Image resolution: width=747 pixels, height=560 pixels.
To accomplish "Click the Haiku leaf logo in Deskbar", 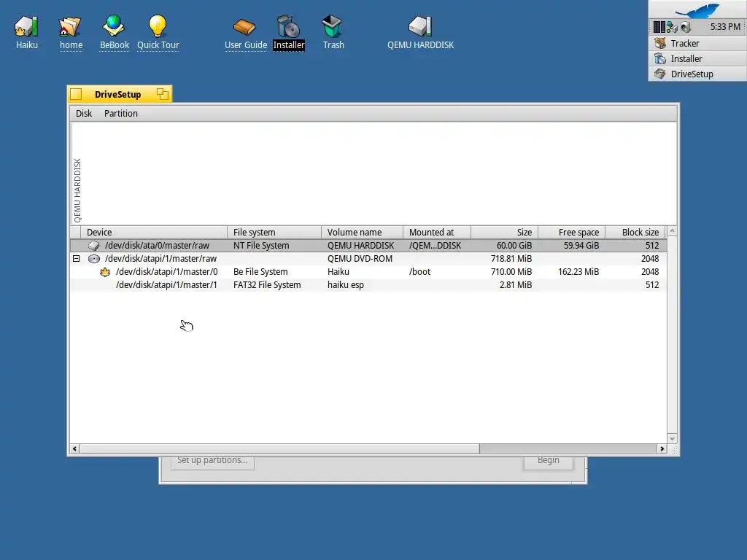I will click(697, 9).
